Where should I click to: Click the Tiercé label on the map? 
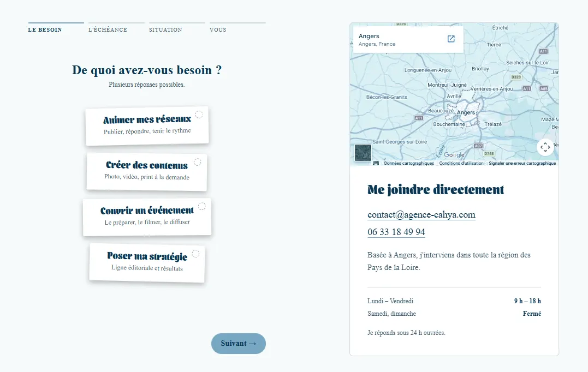tap(494, 45)
